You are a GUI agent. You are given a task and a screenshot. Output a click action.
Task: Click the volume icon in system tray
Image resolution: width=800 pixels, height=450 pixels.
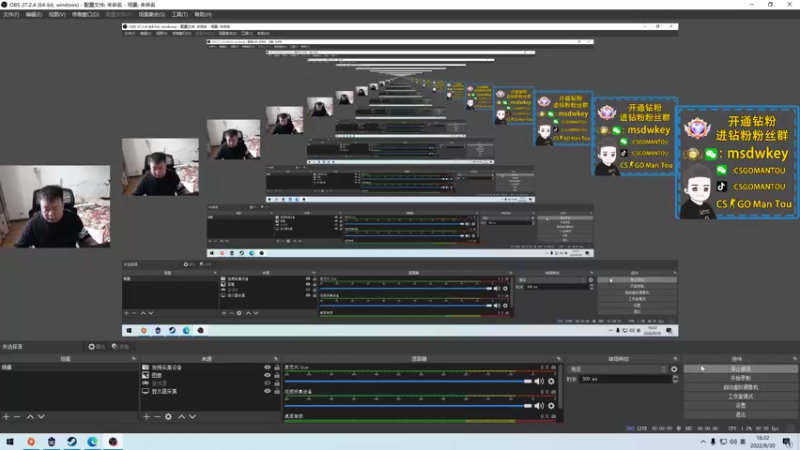[733, 442]
